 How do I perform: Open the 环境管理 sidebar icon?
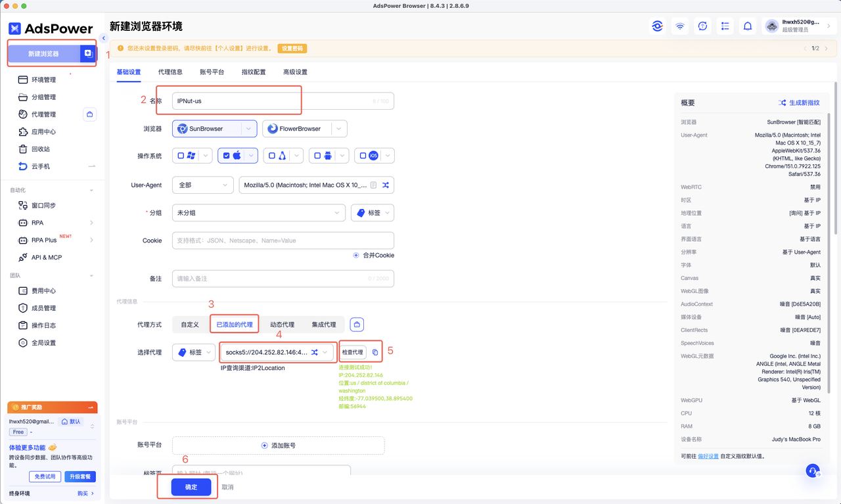[x=23, y=80]
